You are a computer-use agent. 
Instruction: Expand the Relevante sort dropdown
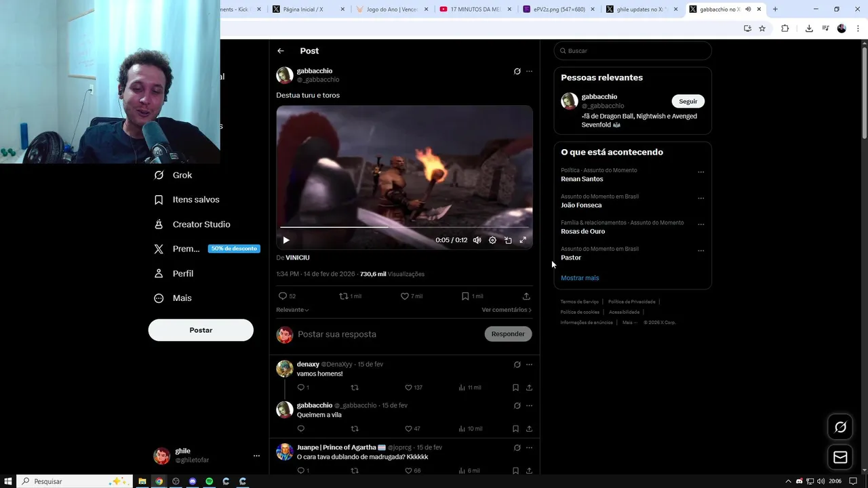292,310
